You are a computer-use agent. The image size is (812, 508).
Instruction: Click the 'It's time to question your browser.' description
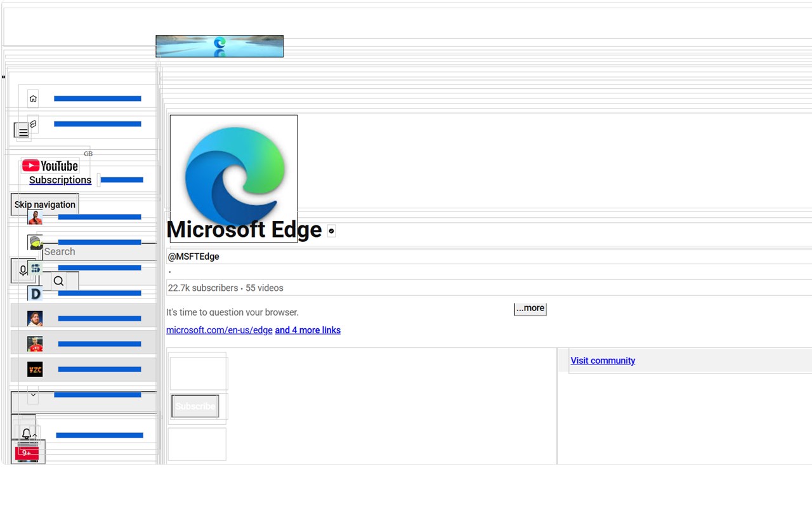tap(232, 312)
